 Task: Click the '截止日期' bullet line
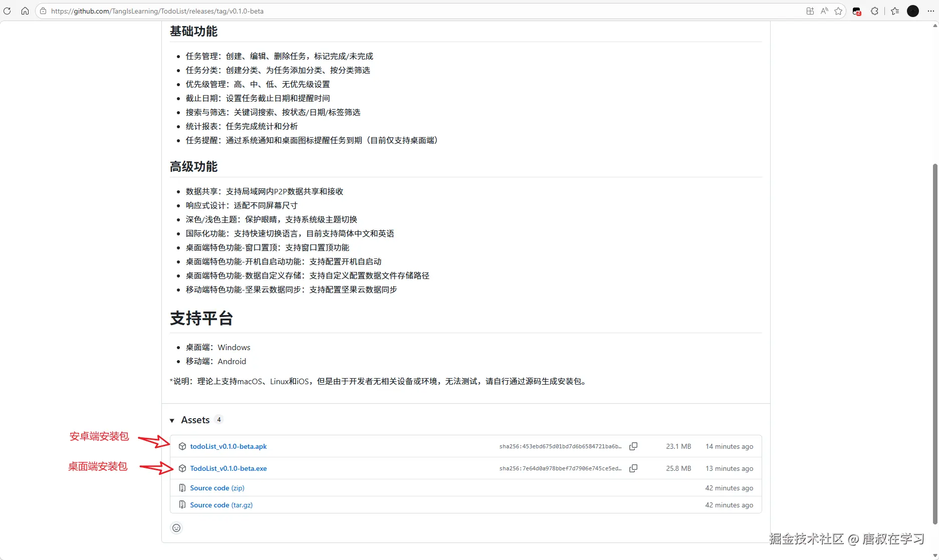[258, 98]
